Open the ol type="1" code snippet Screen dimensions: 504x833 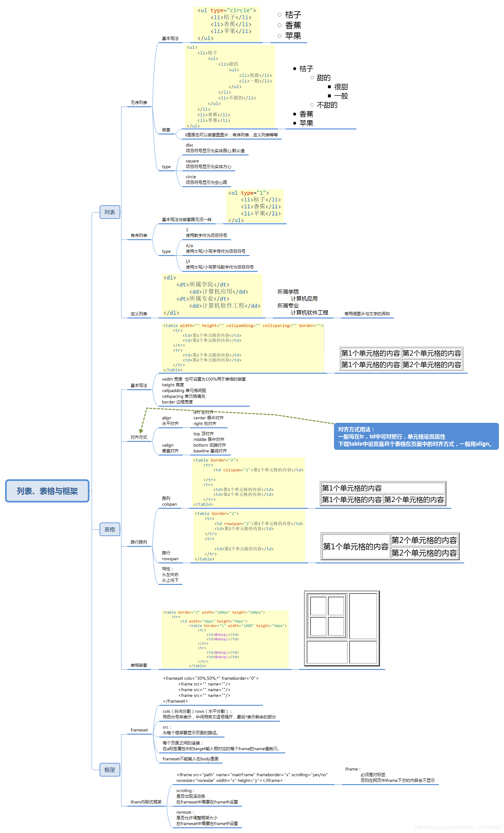point(254,206)
